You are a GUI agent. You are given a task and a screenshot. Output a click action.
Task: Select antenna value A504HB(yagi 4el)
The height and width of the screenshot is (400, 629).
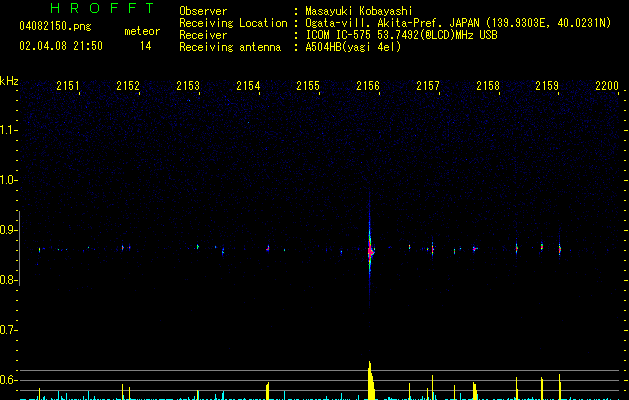pos(353,47)
